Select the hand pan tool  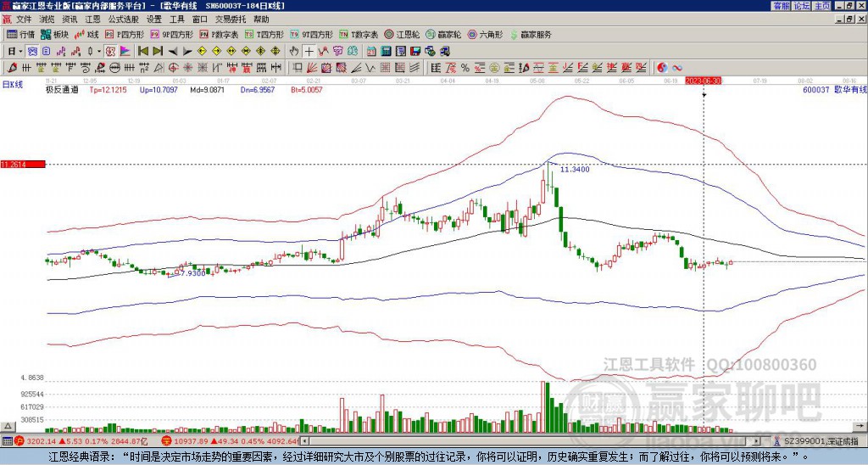pyautogui.click(x=294, y=51)
